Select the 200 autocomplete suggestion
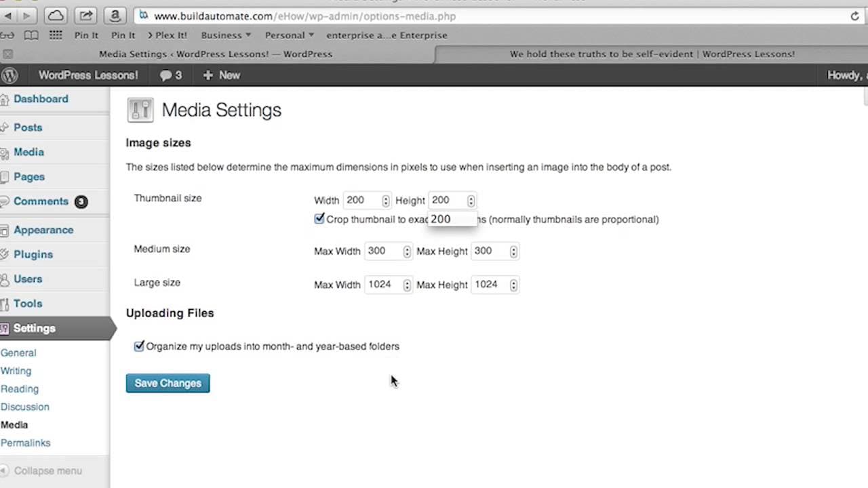 [452, 219]
